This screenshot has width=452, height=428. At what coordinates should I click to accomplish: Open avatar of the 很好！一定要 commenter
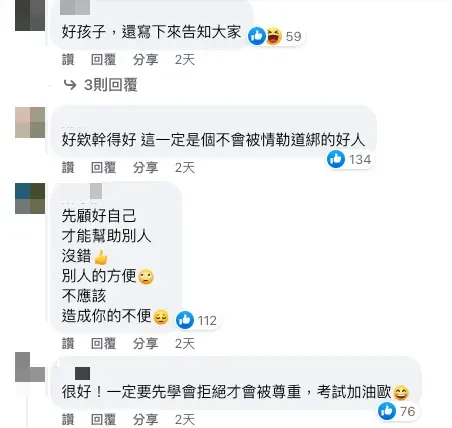pyautogui.click(x=30, y=367)
